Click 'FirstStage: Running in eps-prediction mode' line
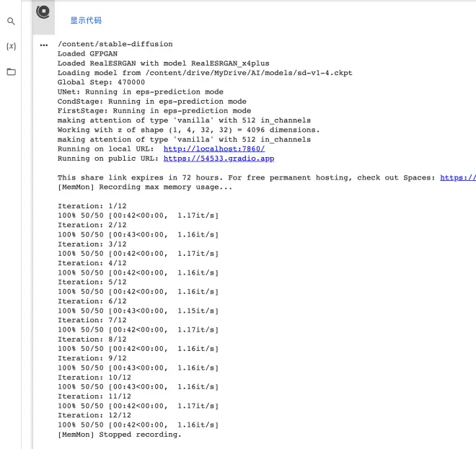This screenshot has height=449, width=476. [154, 111]
